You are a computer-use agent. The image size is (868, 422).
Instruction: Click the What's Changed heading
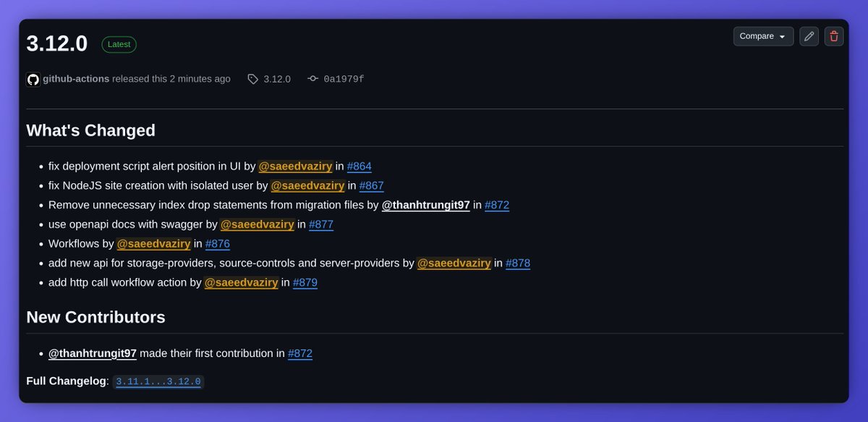[x=91, y=130]
